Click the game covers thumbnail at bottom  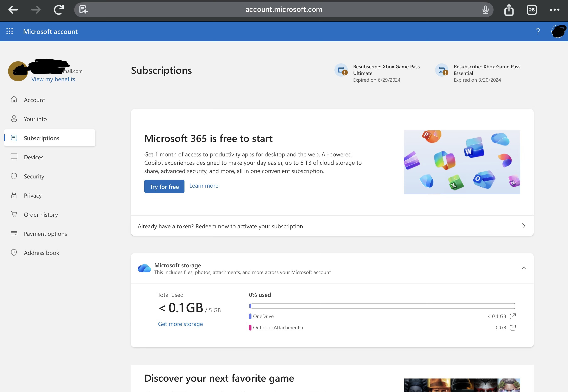coord(462,385)
